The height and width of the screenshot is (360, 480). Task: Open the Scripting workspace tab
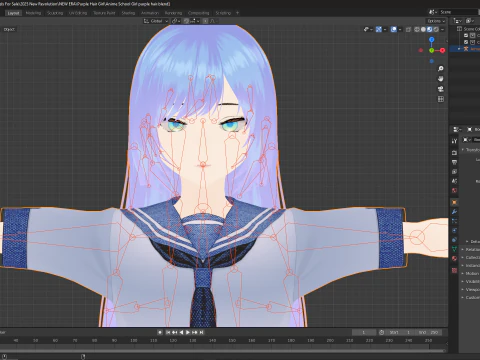223,13
